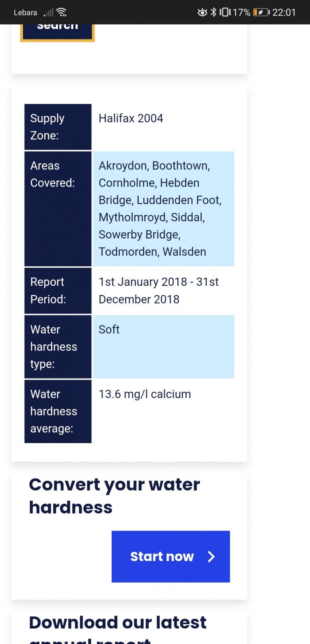Click the Report Period date range
Screen dimensions: 310x644
(x=159, y=291)
